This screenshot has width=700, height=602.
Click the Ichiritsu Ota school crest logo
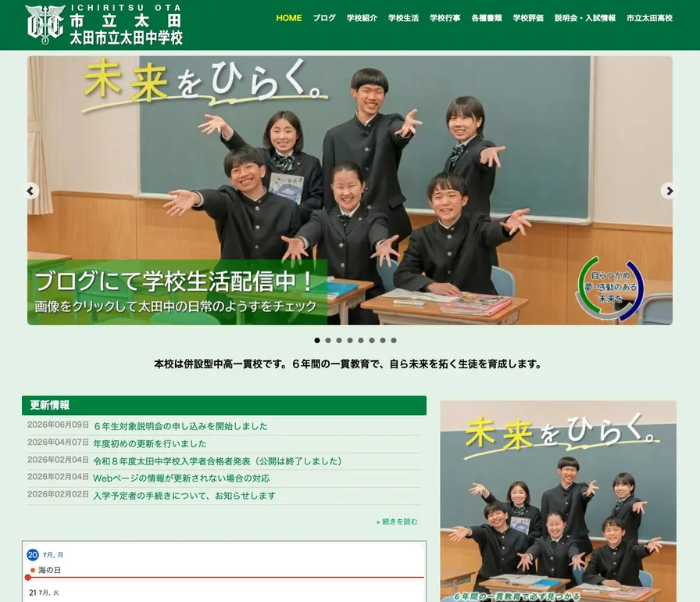click(45, 24)
